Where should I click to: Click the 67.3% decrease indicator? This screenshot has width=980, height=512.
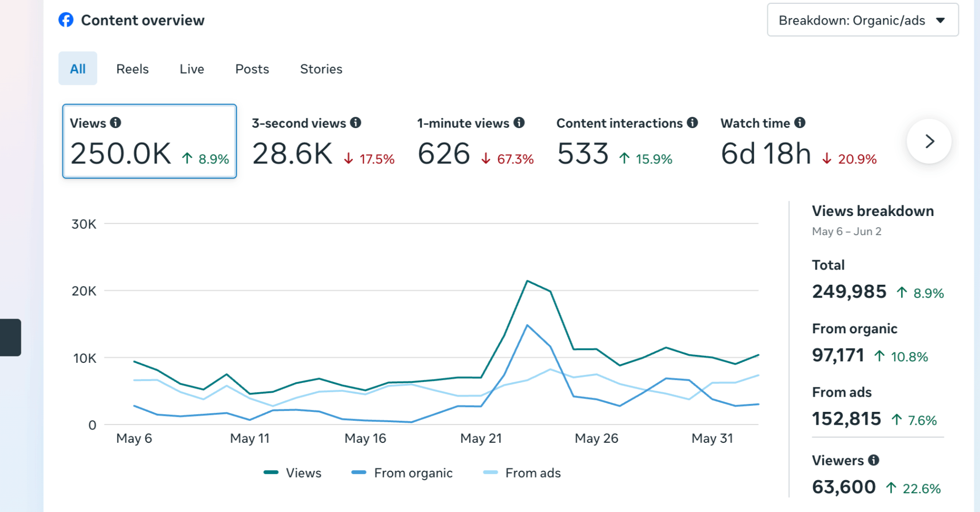pos(507,159)
